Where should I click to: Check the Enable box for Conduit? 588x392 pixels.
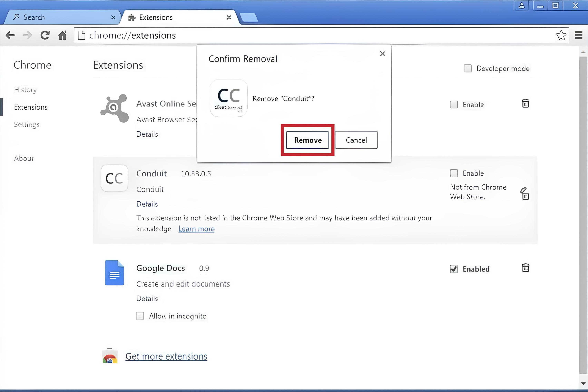point(454,173)
